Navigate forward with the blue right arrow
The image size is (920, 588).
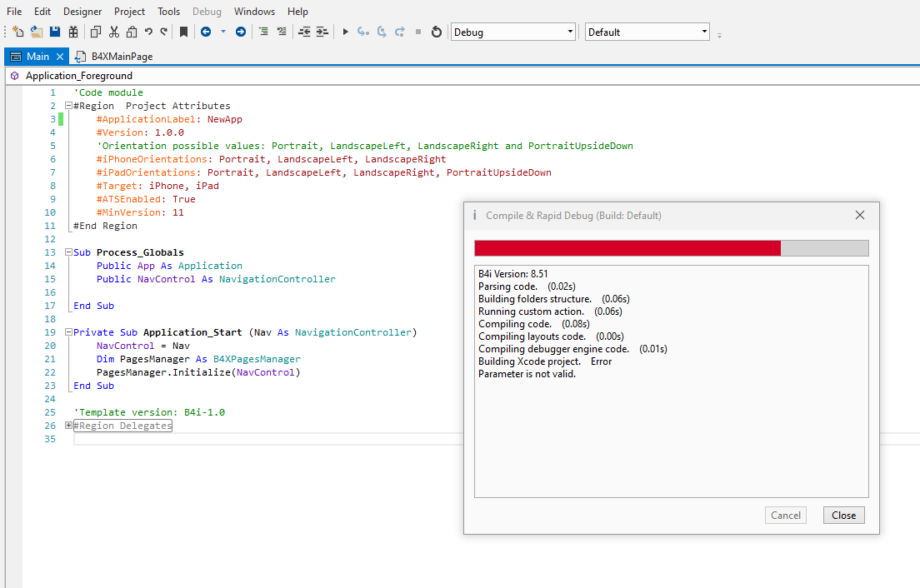(x=241, y=32)
